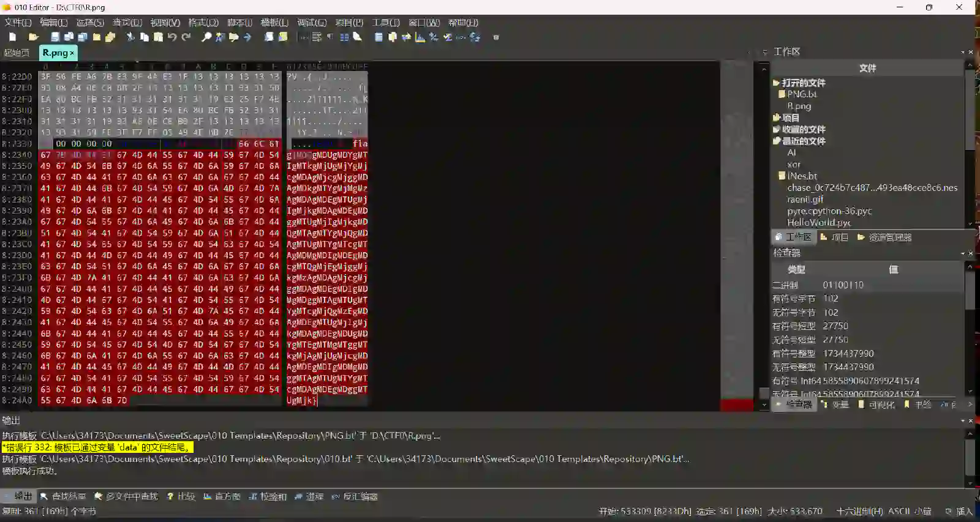Expand the 收藏的文件 tree folder

[776, 130]
